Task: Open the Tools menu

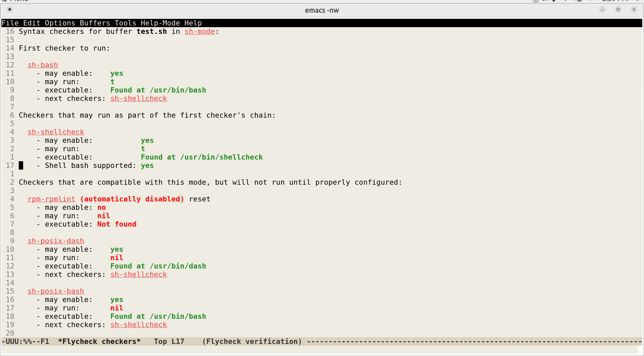Action: tap(124, 23)
